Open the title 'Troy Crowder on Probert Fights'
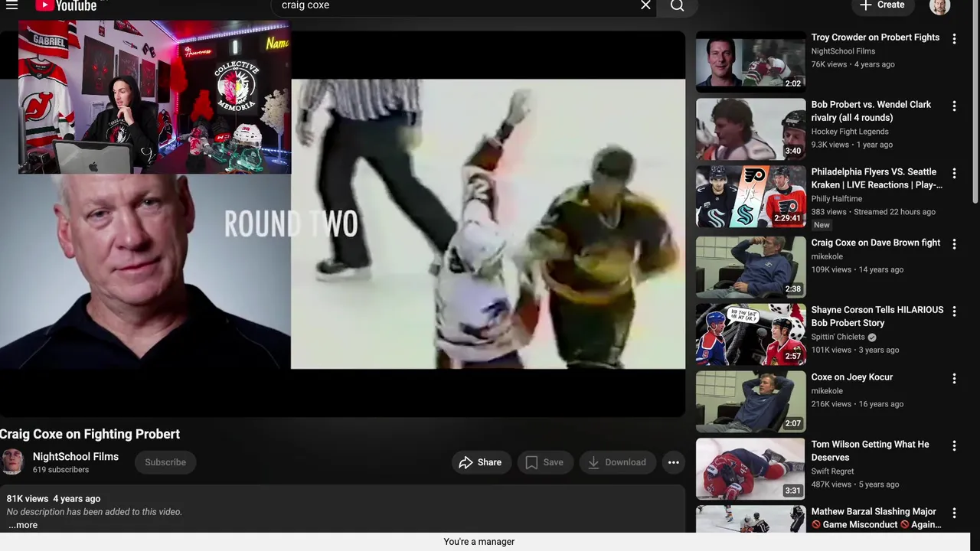 [875, 37]
